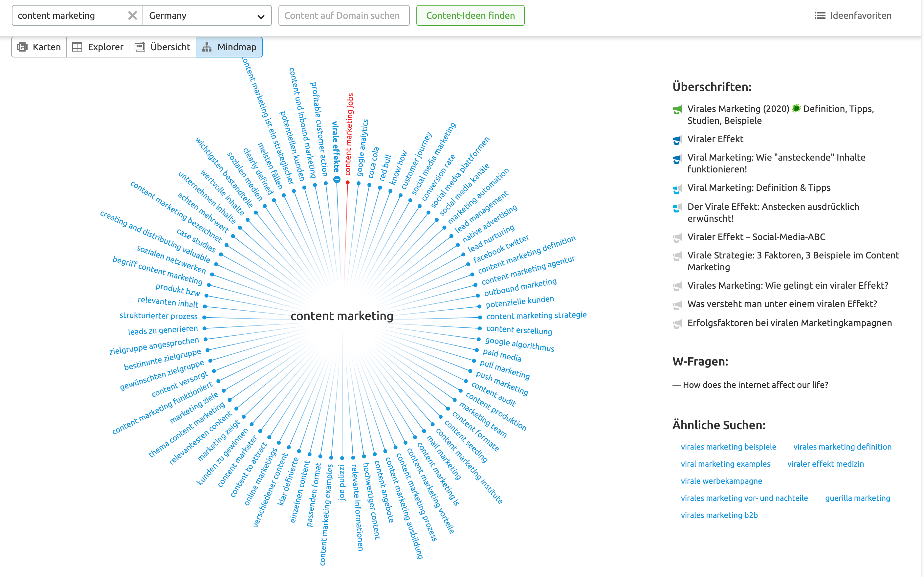
Task: Expand the Germany country selector
Action: 262,15
